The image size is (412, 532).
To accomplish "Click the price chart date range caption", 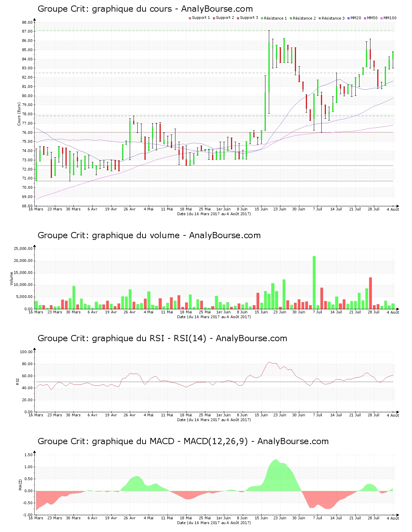I will pyautogui.click(x=214, y=214).
